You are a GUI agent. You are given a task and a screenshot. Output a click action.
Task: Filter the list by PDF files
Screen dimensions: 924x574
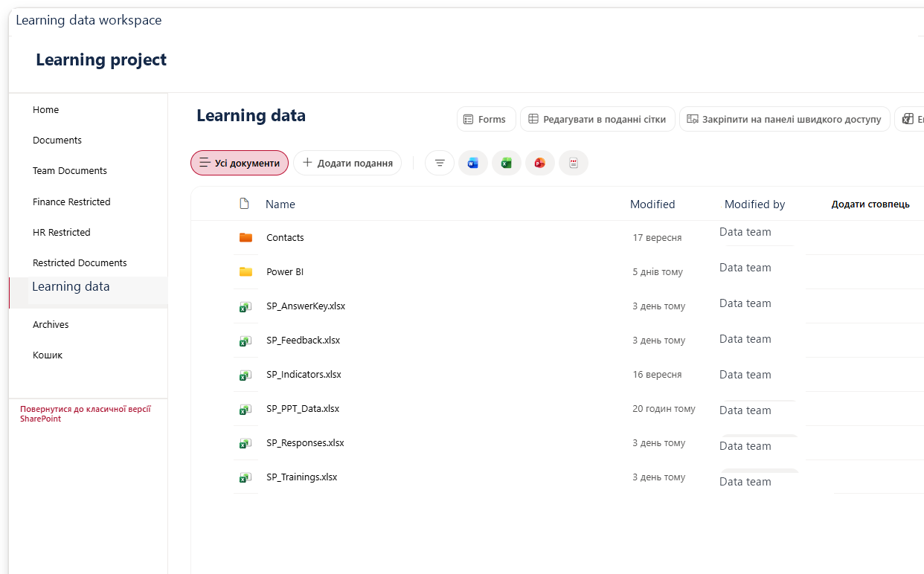click(574, 163)
